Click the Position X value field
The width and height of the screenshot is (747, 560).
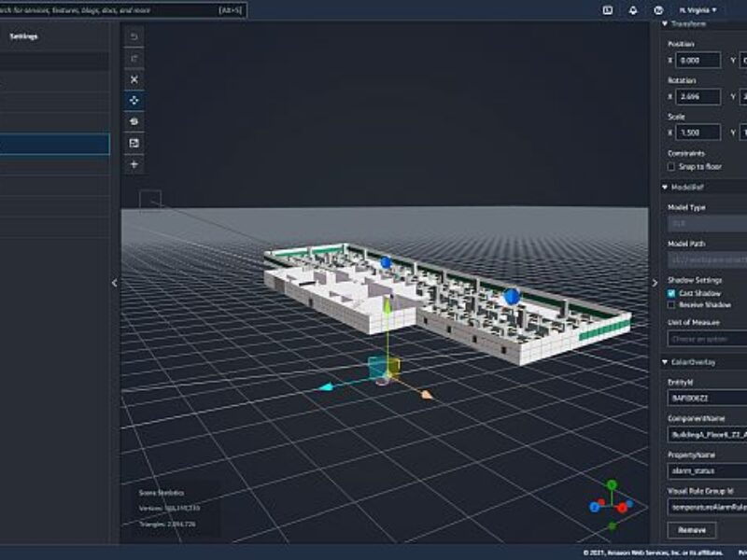(698, 59)
